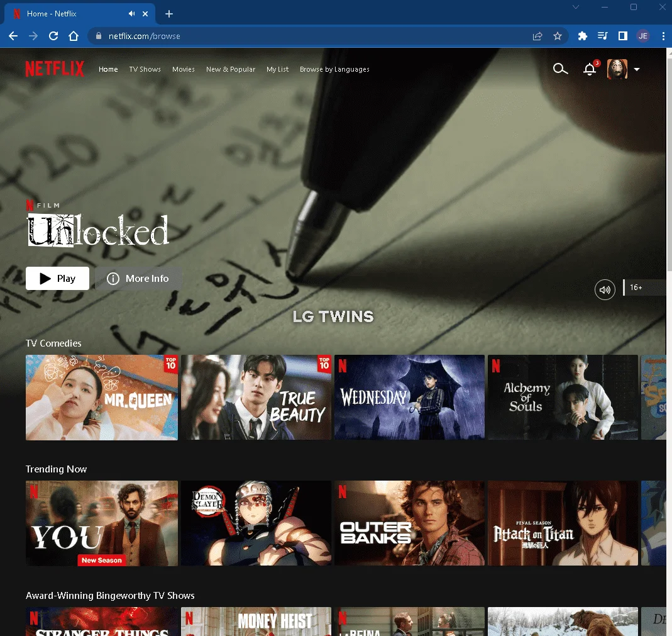Image resolution: width=672 pixels, height=636 pixels.
Task: Click the Netflix logo
Action: (x=55, y=69)
